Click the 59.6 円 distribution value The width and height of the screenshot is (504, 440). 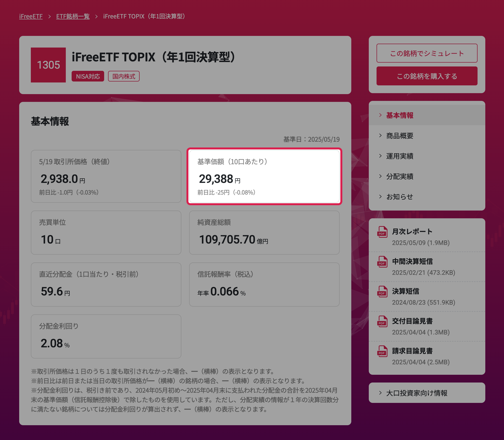click(55, 292)
